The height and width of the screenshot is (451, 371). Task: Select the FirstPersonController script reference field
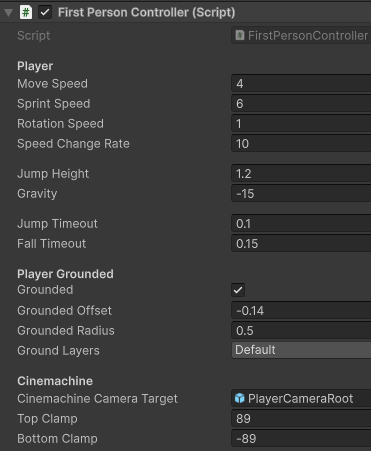[301, 35]
